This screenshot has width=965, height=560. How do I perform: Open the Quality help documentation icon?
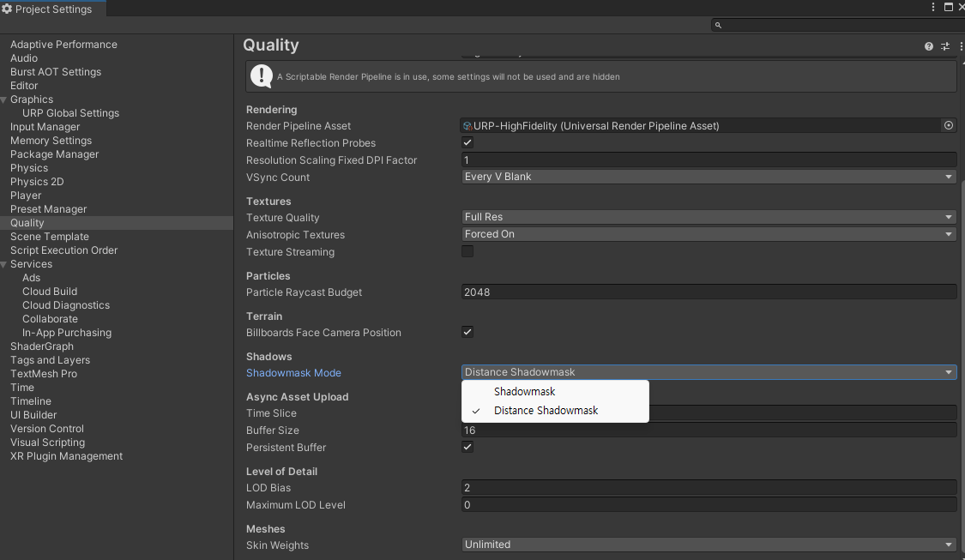click(x=929, y=46)
